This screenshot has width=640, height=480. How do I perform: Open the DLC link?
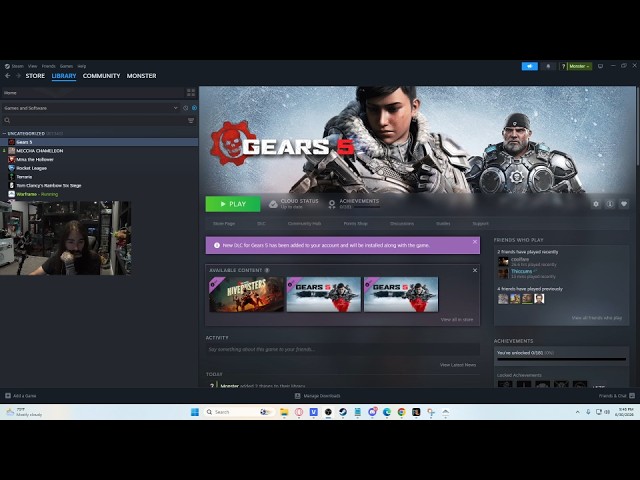tap(261, 224)
